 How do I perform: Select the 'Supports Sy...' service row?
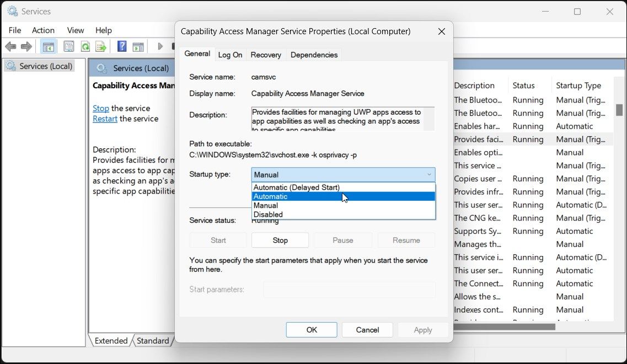pyautogui.click(x=533, y=231)
